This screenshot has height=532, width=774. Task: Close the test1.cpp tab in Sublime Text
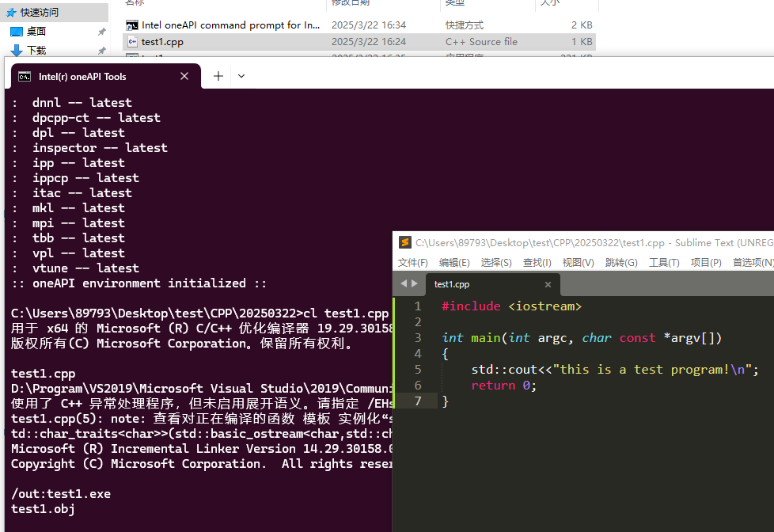tap(548, 284)
